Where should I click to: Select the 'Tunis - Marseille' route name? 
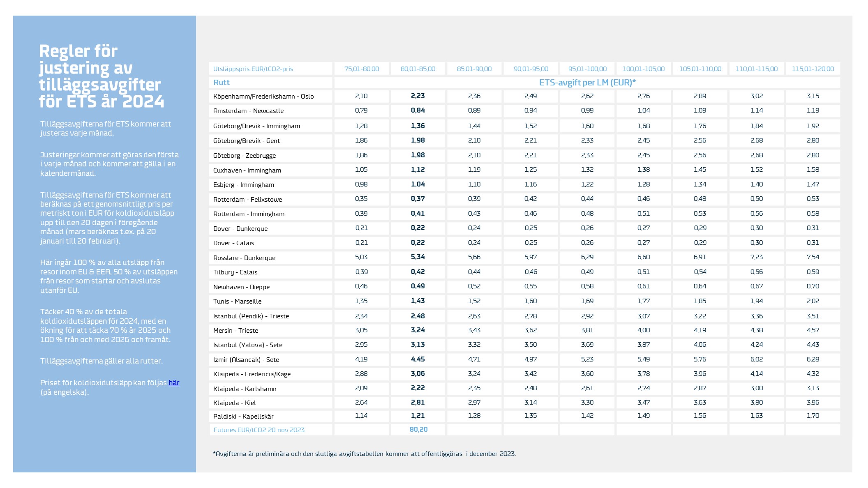[x=237, y=302]
